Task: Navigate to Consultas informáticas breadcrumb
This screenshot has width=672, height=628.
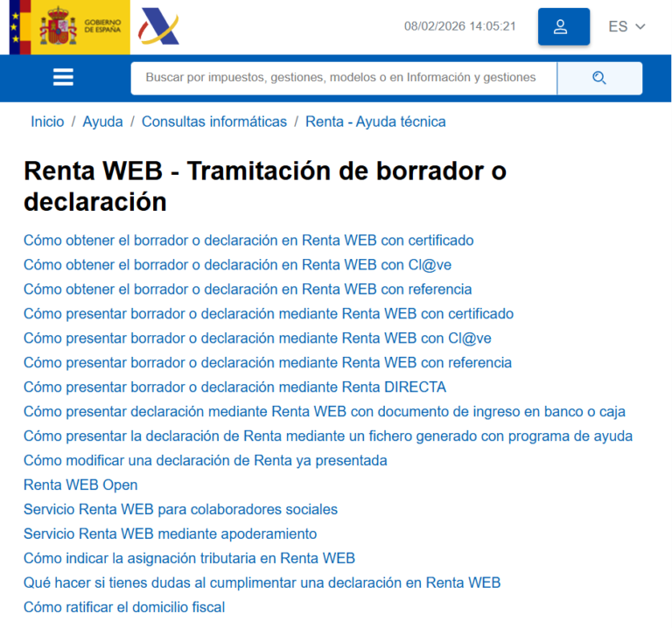Action: coord(213,122)
